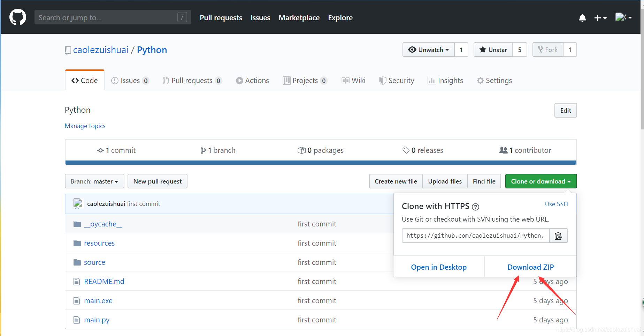Select the HTTPS clone URL field
The image size is (644, 336).
476,236
